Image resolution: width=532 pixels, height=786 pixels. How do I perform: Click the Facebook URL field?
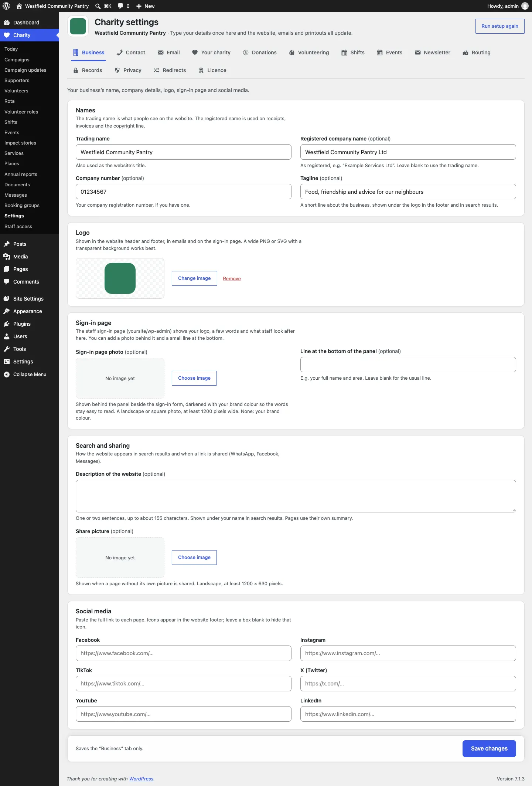184,653
